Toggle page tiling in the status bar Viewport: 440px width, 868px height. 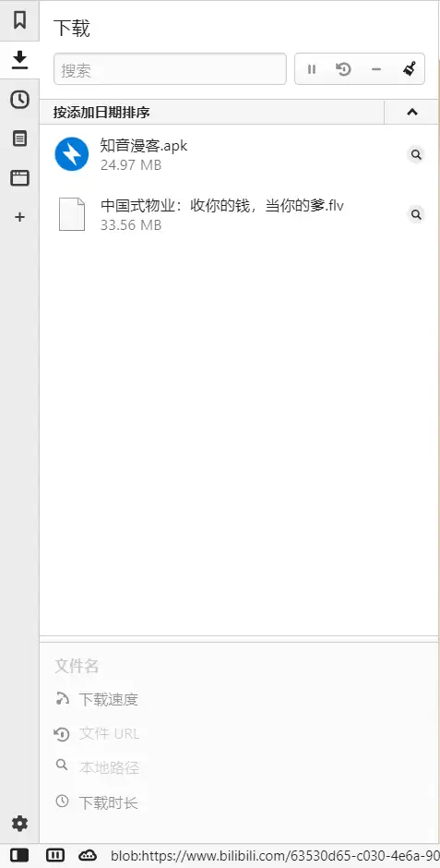click(54, 855)
